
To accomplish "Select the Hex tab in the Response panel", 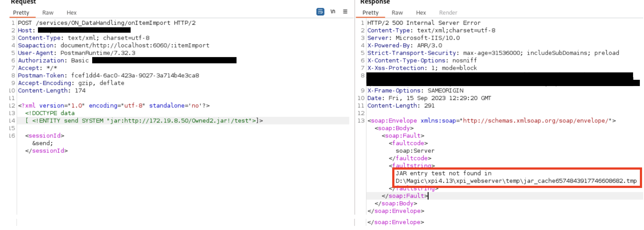I will [421, 13].
